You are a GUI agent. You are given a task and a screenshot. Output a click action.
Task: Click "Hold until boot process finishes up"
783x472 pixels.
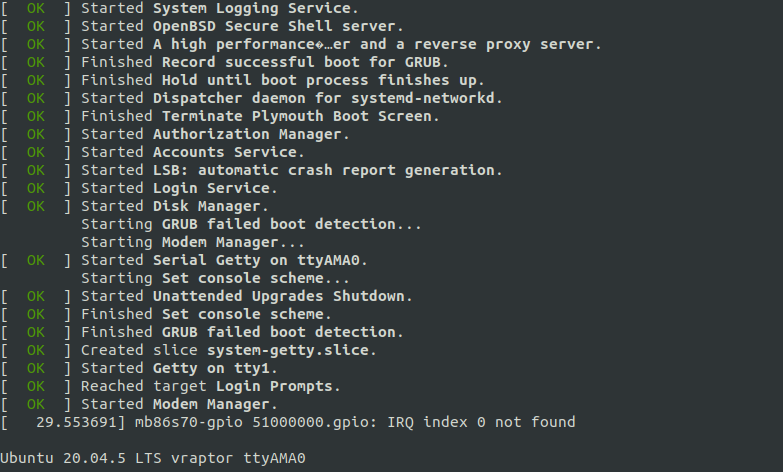point(319,80)
